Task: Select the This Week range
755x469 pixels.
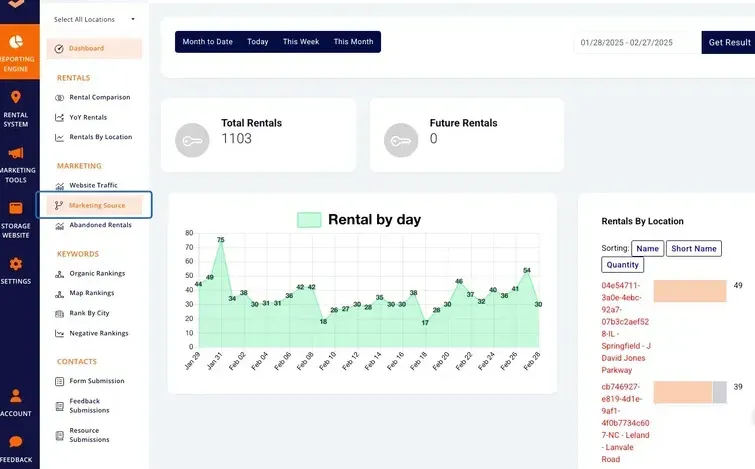Action: 301,42
